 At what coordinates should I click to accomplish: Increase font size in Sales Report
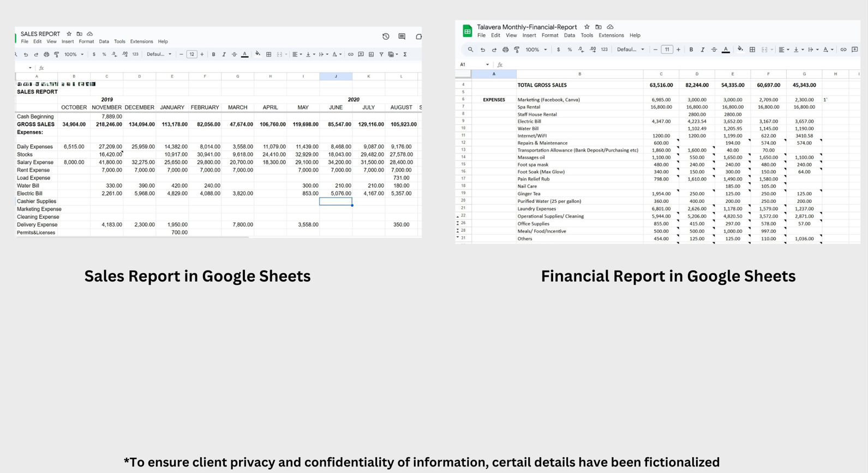[x=202, y=55]
